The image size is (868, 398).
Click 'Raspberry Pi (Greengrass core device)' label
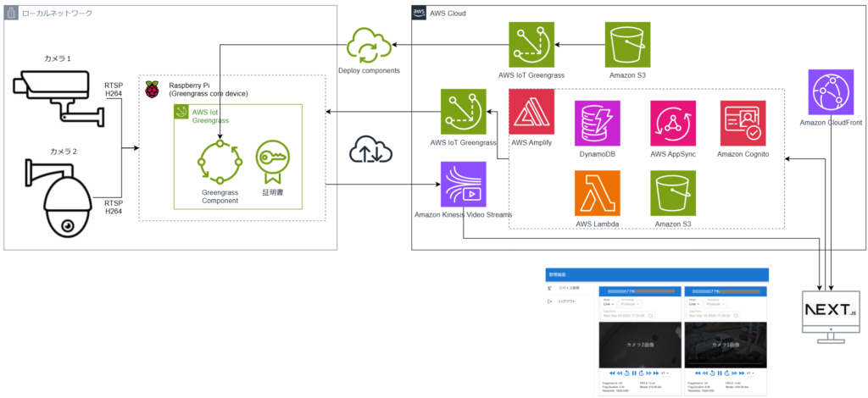[209, 90]
